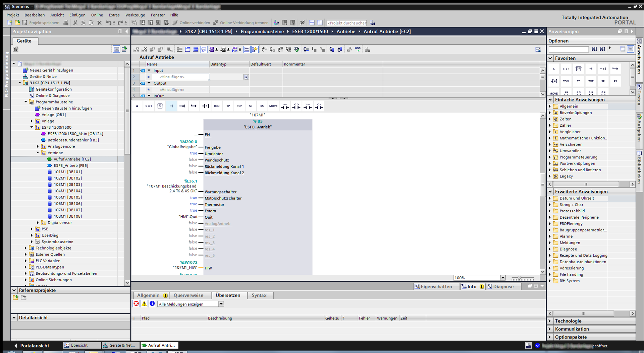
Task: Toggle the network comments display icon
Action: point(204,49)
